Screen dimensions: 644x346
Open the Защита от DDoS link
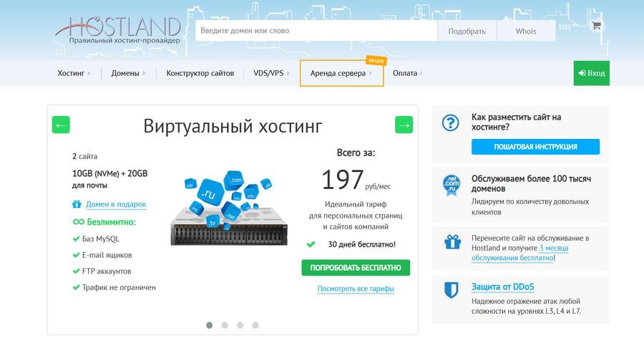pos(503,287)
